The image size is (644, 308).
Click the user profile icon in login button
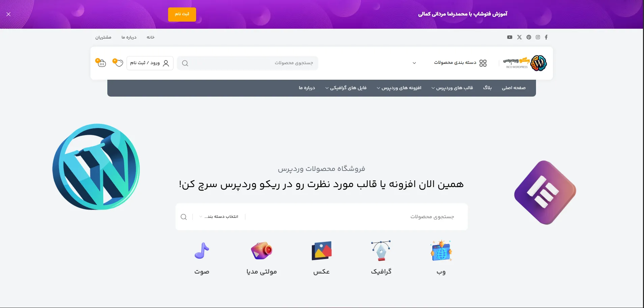pos(166,63)
